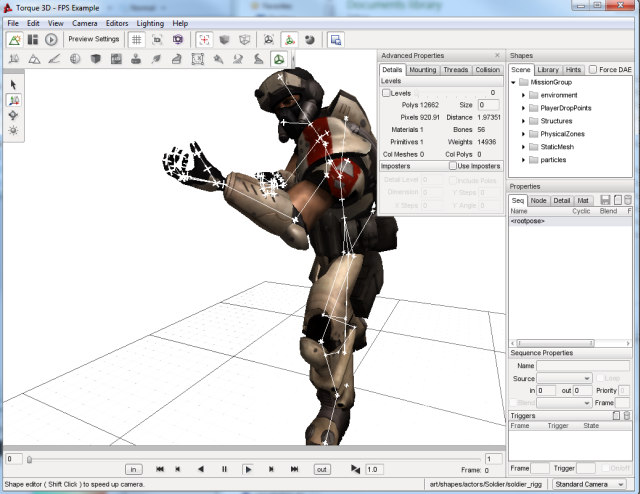Open the Lighting menu

[x=150, y=22]
